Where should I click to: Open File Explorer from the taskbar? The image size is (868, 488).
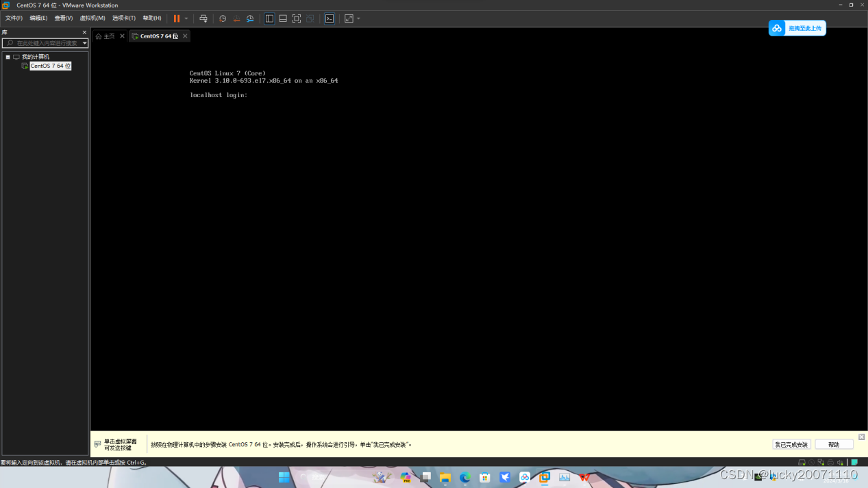[445, 477]
